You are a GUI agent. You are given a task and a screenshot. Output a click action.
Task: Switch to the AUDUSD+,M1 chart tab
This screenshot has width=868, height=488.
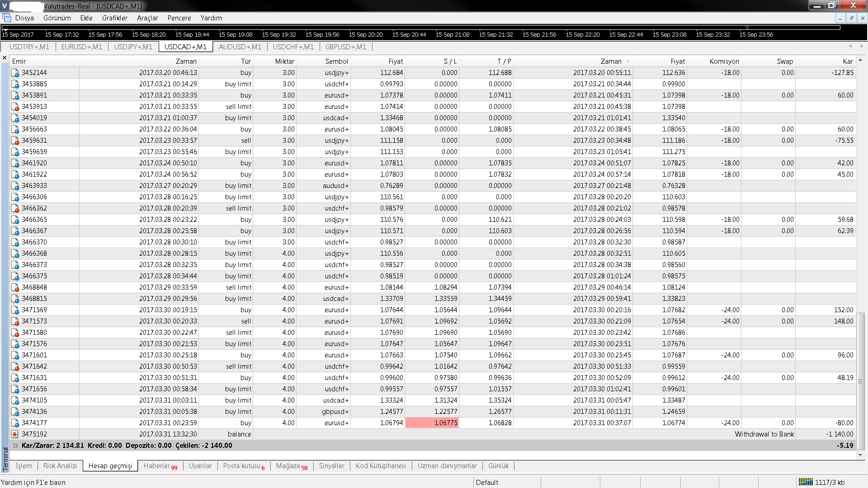(240, 47)
